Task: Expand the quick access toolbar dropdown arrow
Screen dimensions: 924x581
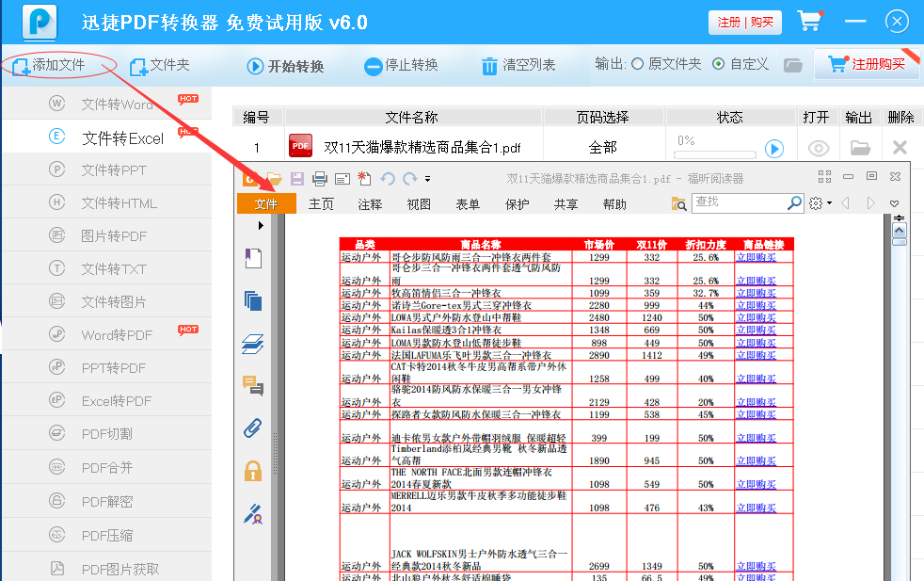Action: point(428,179)
